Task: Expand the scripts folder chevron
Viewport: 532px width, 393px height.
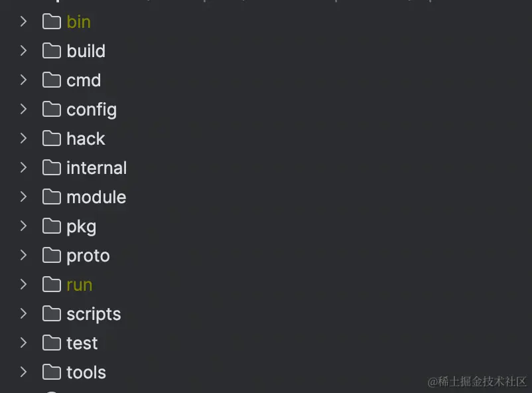Action: [23, 314]
